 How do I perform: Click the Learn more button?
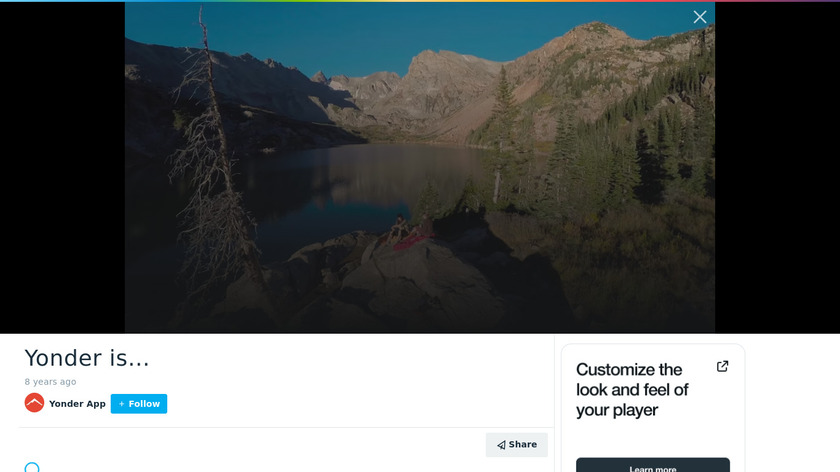652,465
